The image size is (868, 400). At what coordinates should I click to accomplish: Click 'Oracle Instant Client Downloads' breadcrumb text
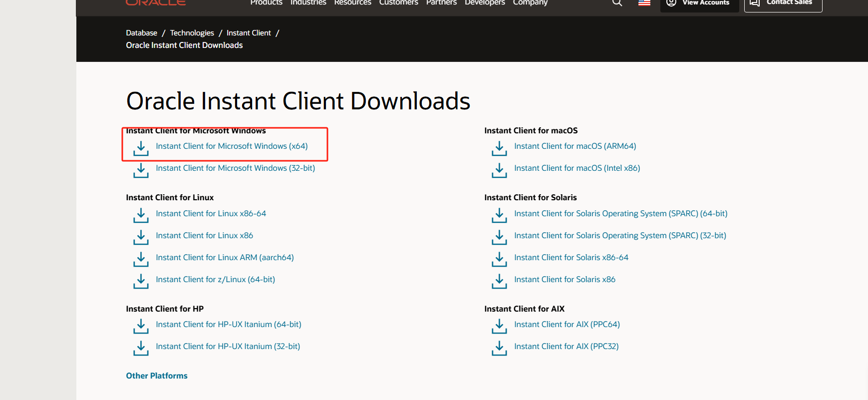click(x=184, y=45)
